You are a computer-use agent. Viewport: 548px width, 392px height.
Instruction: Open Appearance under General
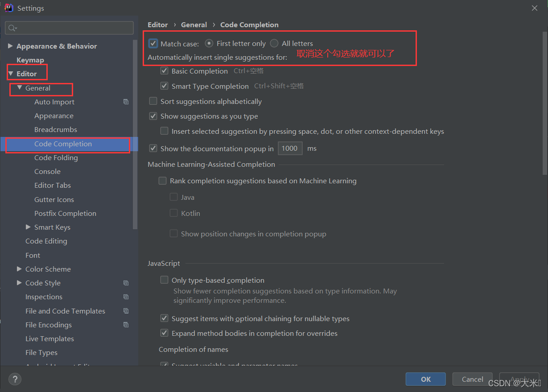(54, 116)
